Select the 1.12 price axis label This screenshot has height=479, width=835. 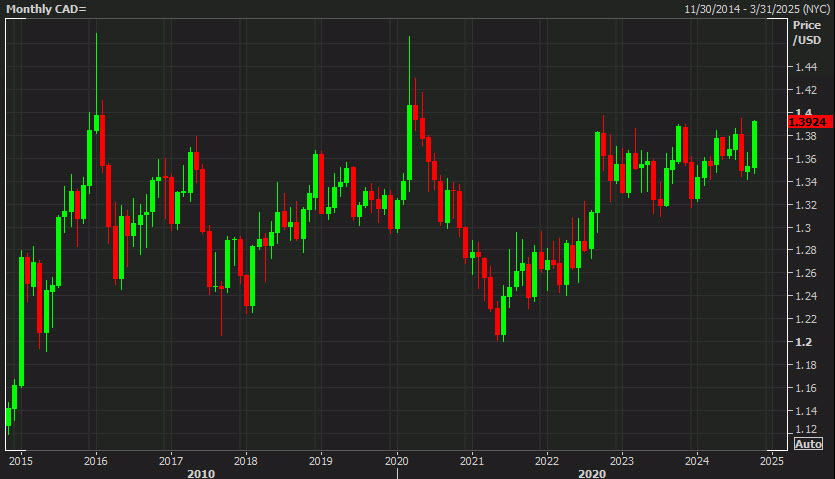[x=806, y=429]
